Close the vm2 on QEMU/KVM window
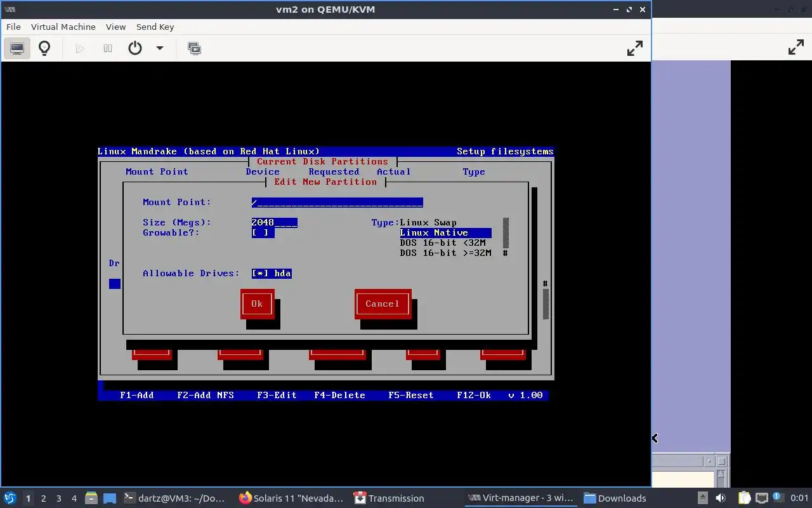 pos(643,10)
